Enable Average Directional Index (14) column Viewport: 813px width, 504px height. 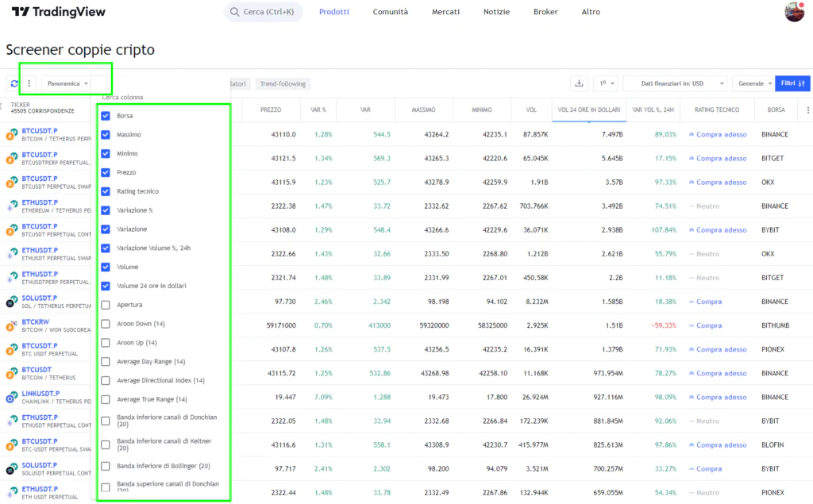click(x=106, y=381)
